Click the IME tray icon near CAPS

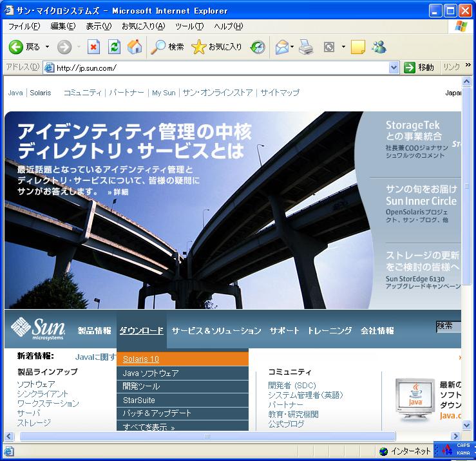tap(446, 450)
